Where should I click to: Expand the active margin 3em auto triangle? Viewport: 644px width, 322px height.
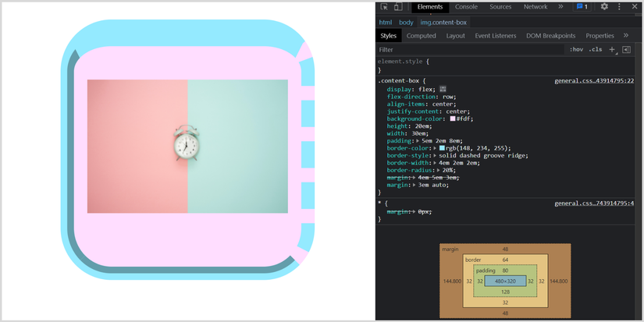tap(415, 186)
